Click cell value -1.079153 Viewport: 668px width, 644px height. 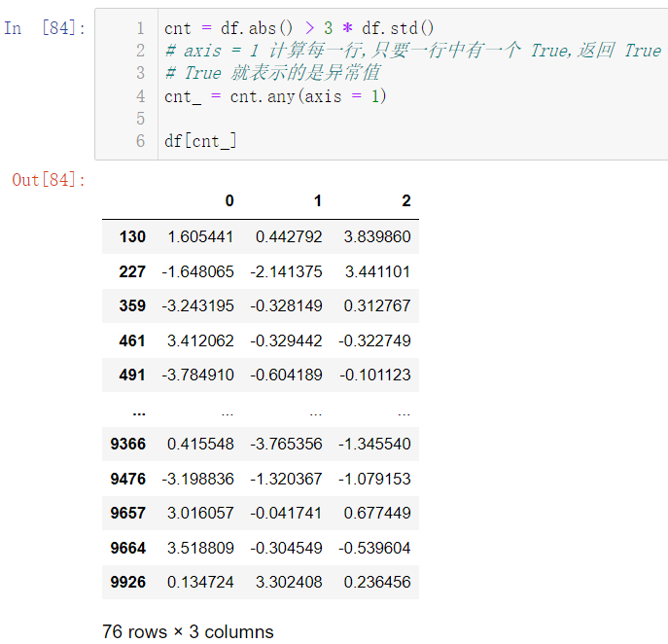[374, 479]
